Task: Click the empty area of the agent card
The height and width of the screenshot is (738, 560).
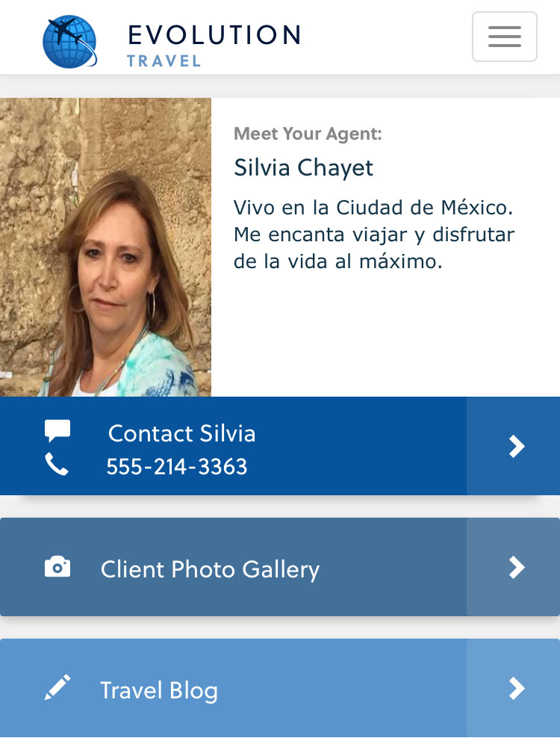Action: pyautogui.click(x=385, y=336)
